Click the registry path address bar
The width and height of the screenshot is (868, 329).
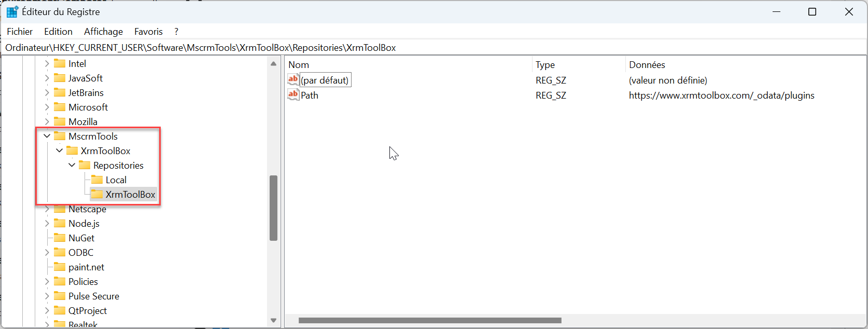click(434, 48)
